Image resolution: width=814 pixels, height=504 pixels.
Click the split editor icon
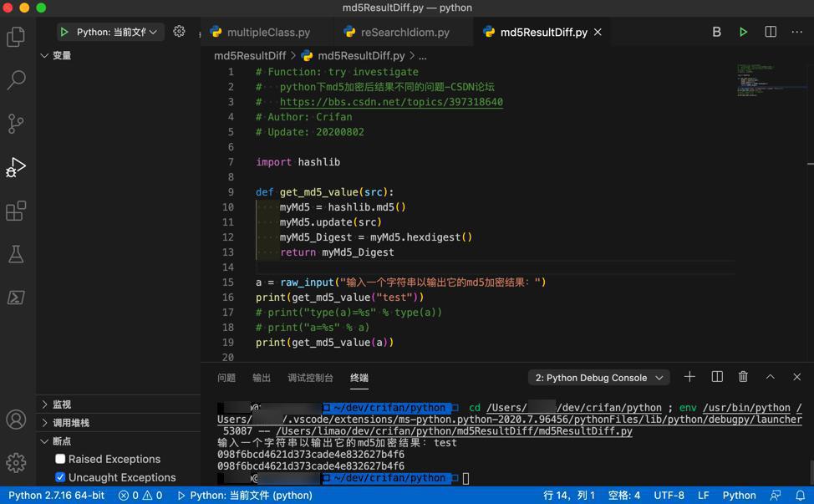(x=771, y=32)
